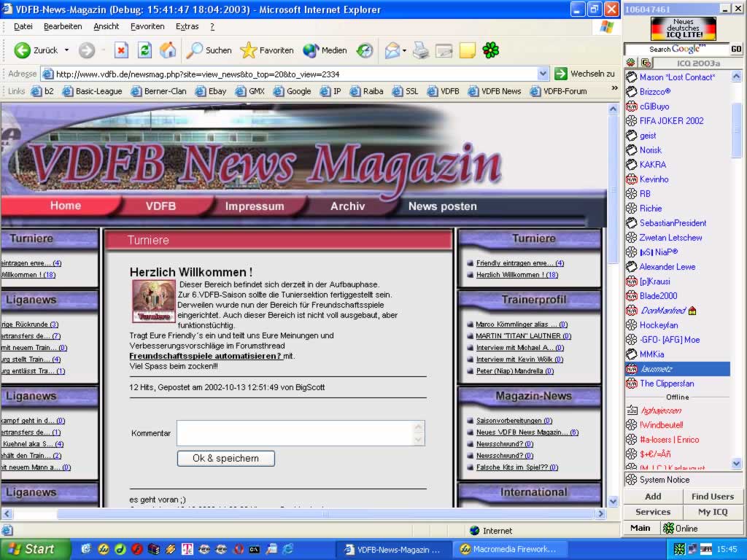This screenshot has height=560, width=747.
Task: Refresh the page with the reload icon
Action: point(144,50)
